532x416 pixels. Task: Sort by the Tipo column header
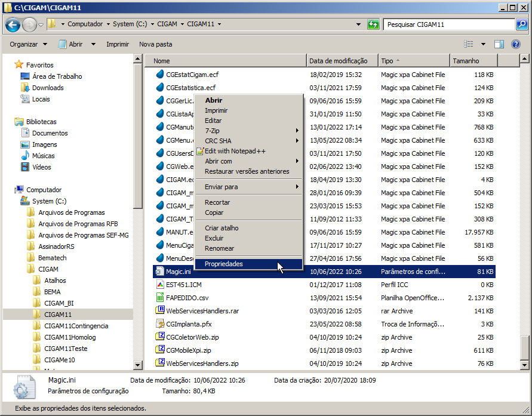(414, 61)
